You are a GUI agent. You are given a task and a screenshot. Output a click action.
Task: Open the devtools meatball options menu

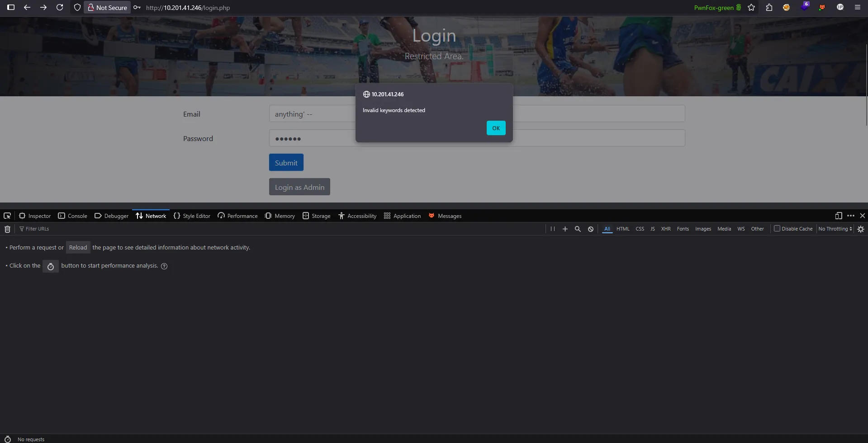(851, 216)
